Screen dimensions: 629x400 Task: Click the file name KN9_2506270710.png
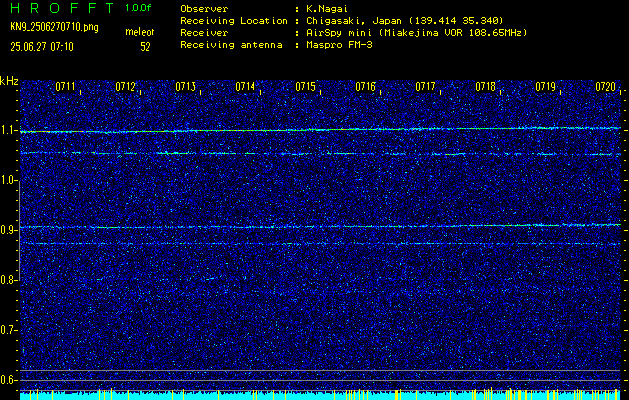pyautogui.click(x=54, y=27)
